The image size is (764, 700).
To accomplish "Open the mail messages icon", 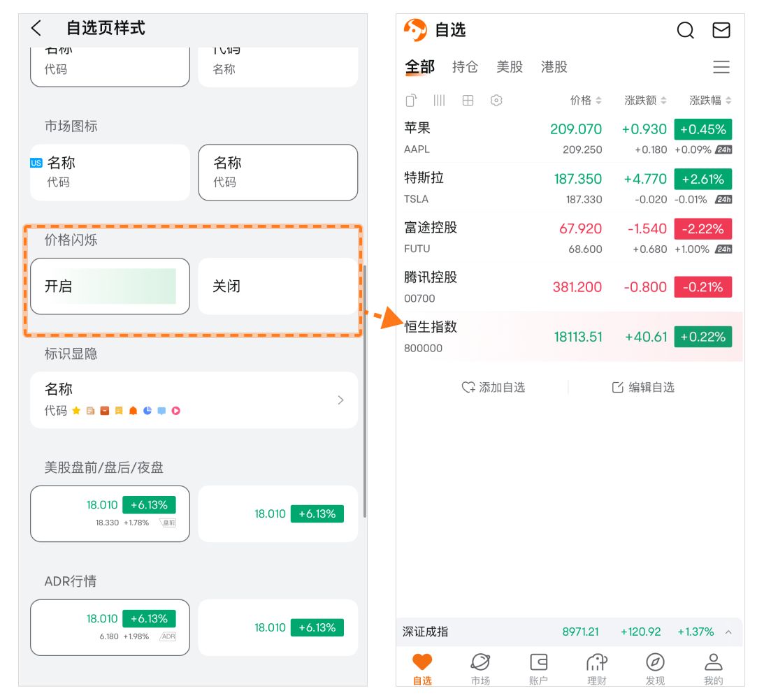I will [x=721, y=30].
